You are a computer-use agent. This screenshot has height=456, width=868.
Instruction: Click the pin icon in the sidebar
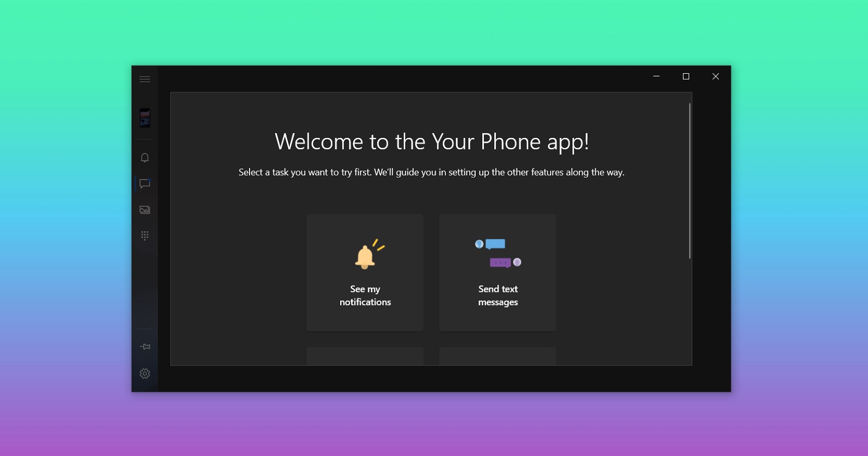[145, 346]
